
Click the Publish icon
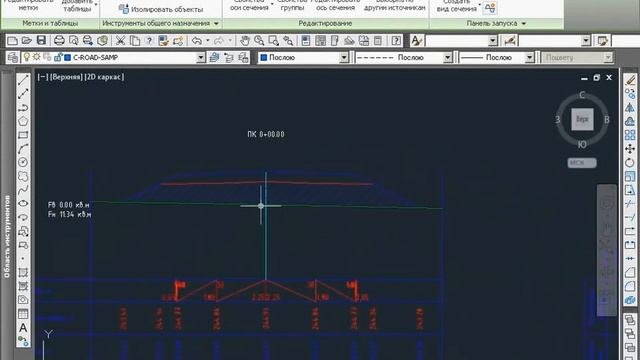(x=88, y=40)
